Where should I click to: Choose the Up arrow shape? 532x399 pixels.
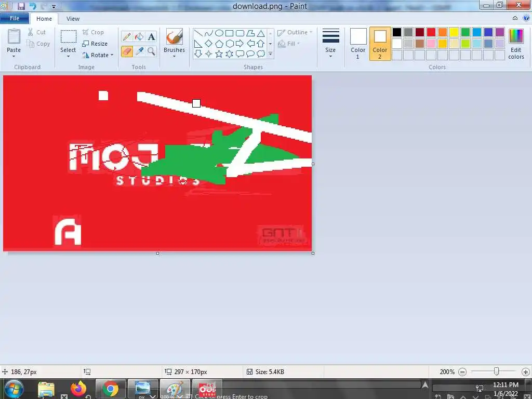point(261,44)
